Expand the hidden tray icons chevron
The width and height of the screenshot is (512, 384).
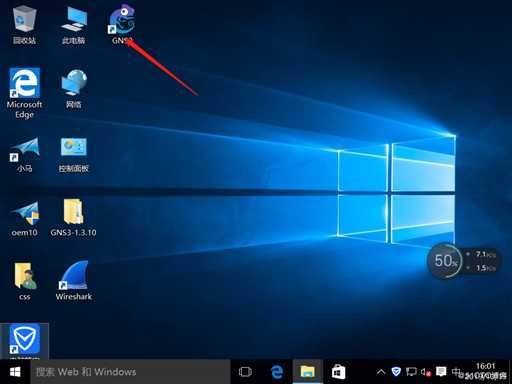click(381, 372)
